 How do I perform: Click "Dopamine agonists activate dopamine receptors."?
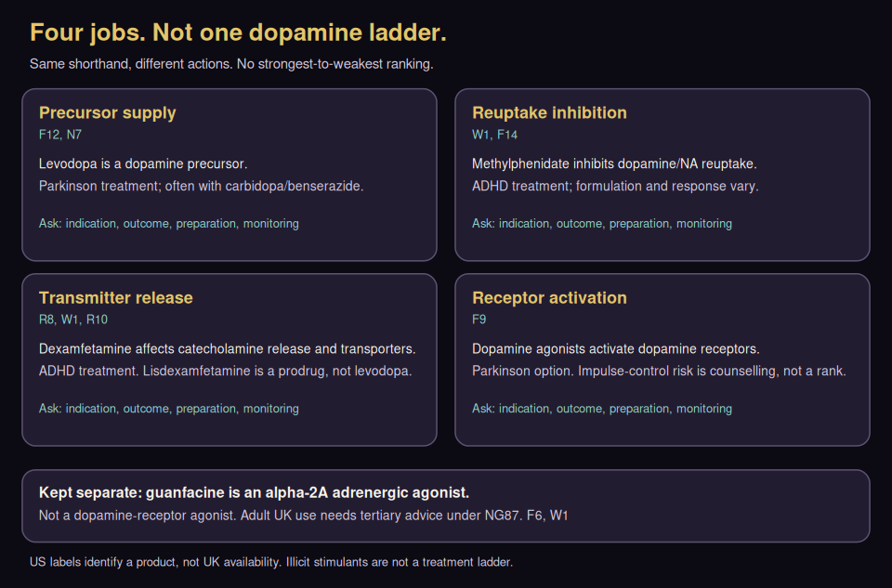[x=616, y=348]
